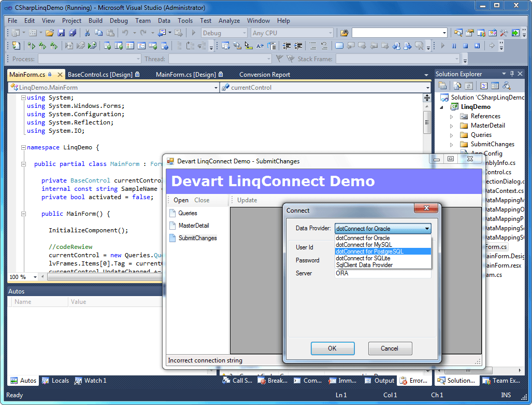The image size is (532, 405).
Task: Click Solution Explorer Properties icon
Action: point(442,86)
